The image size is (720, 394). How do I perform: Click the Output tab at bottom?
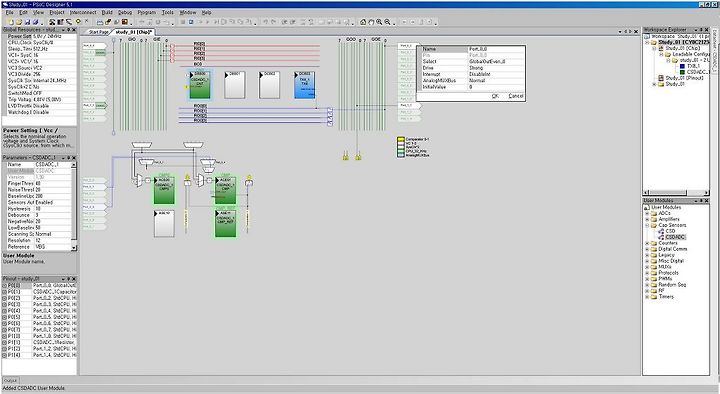[10, 381]
